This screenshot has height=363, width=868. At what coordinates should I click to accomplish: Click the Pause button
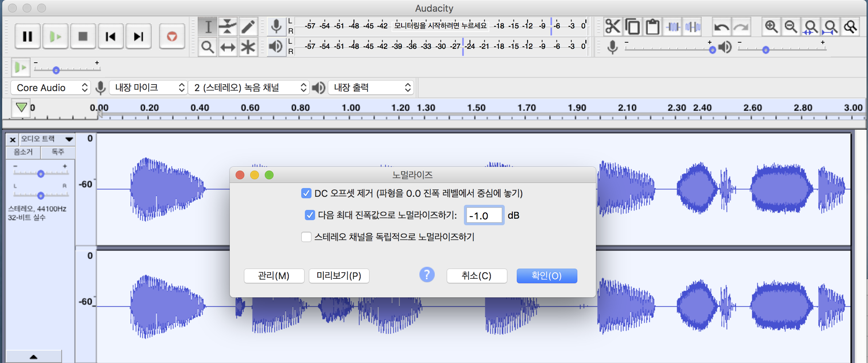[x=28, y=36]
